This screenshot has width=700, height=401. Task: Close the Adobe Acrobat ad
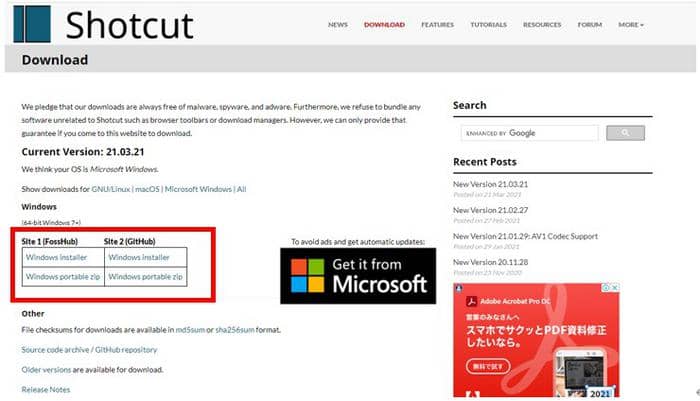615,288
